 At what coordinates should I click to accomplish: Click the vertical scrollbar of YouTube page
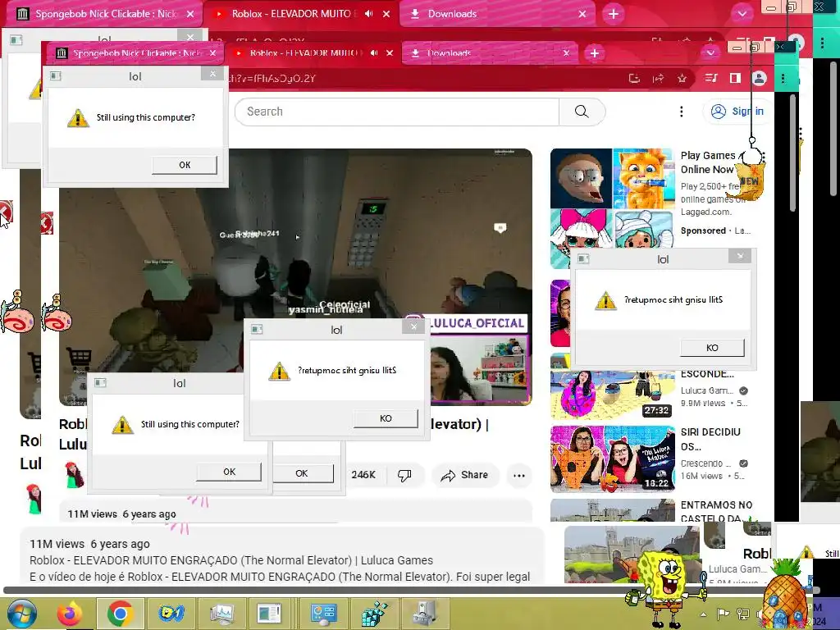pyautogui.click(x=793, y=155)
